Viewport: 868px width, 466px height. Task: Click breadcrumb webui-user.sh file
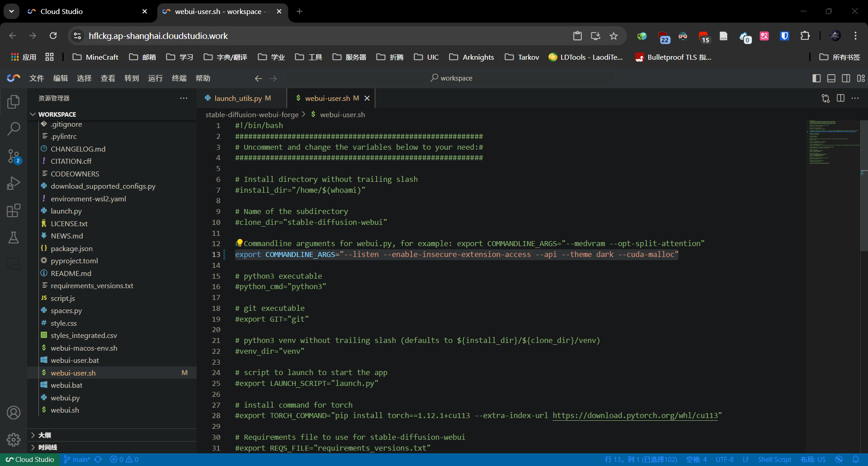[x=342, y=114]
